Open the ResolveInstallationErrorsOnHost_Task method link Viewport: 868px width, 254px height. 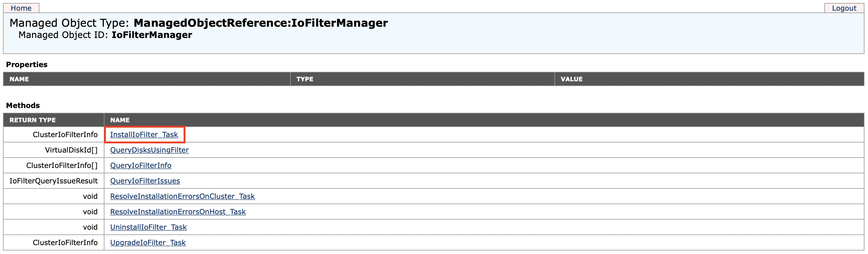178,212
